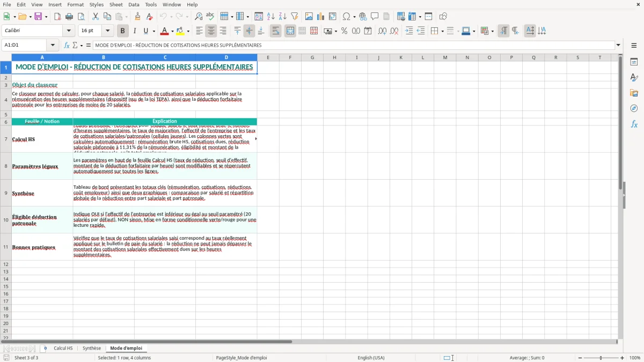644x362 pixels.
Task: Click Format as Percent icon
Action: coord(344,31)
